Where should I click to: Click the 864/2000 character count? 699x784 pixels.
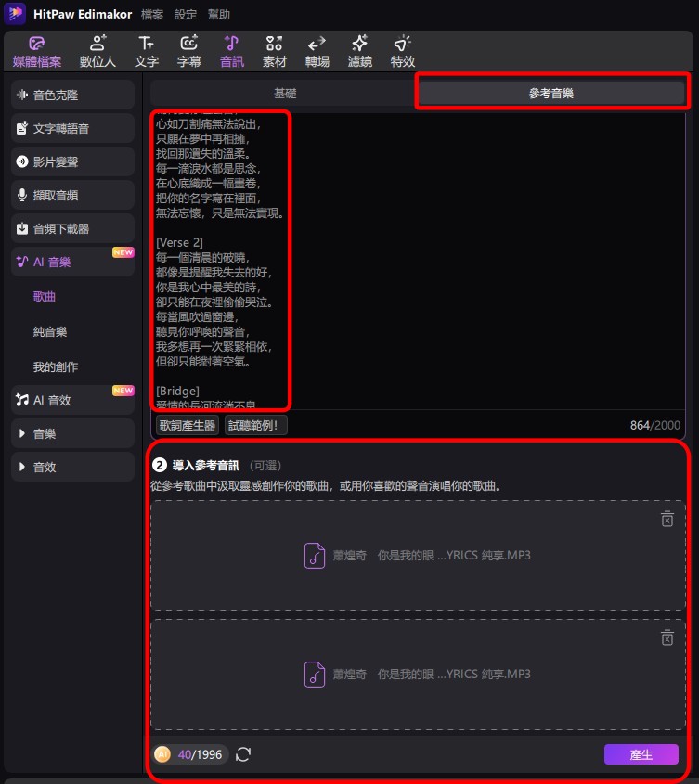click(x=655, y=426)
